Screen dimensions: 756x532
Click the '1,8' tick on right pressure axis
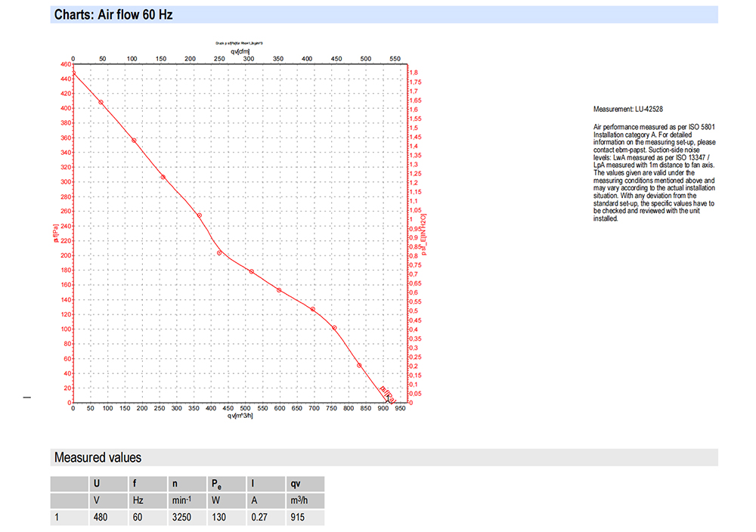tap(414, 73)
